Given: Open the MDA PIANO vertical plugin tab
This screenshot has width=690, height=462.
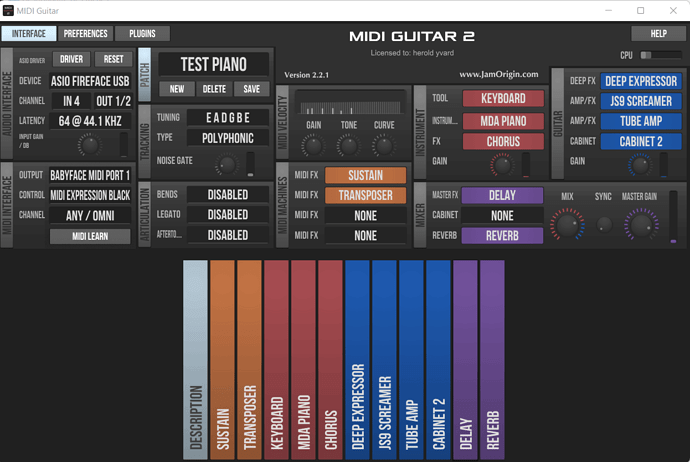Looking at the screenshot, I should click(304, 360).
